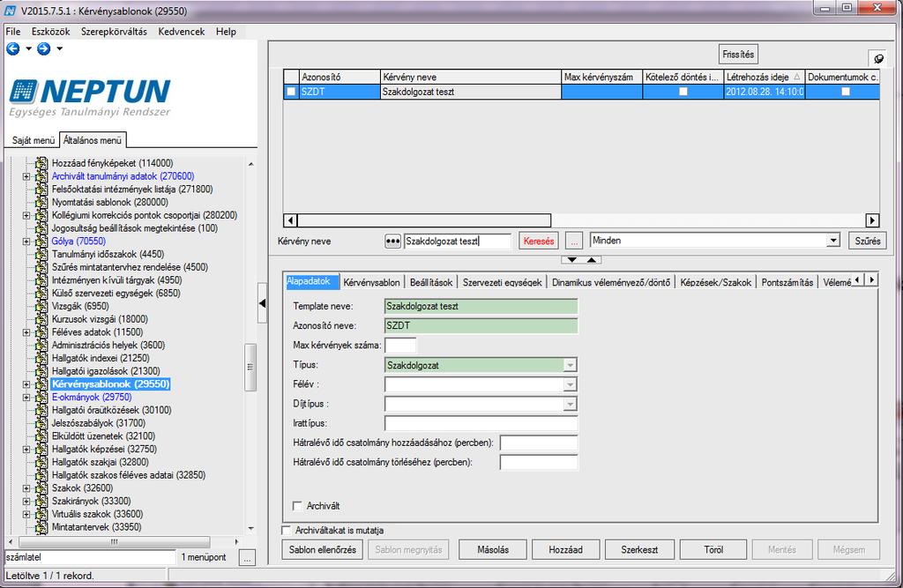Open the Kedvencek menu
903x588 pixels.
coord(182,32)
